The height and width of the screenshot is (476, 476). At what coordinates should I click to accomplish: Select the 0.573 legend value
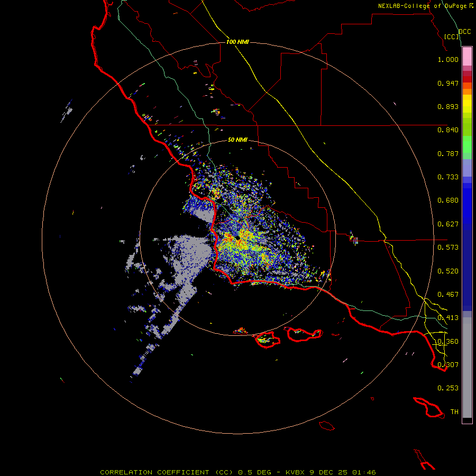(448, 248)
